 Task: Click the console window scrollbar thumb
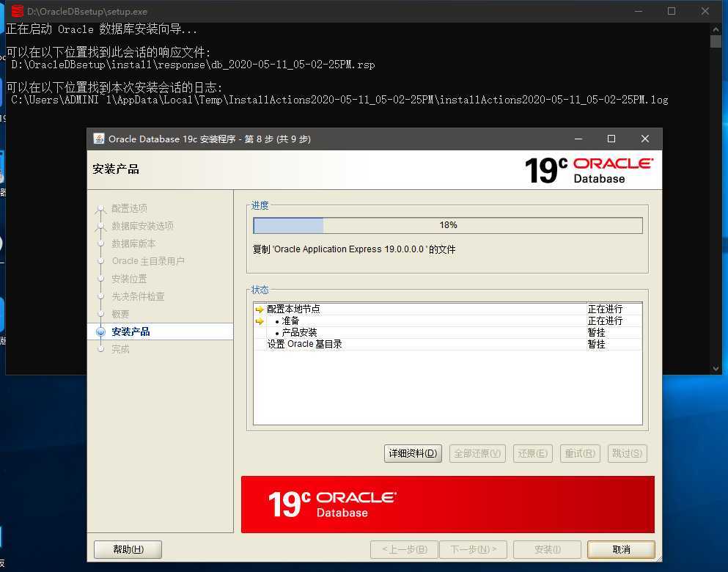coord(716,41)
